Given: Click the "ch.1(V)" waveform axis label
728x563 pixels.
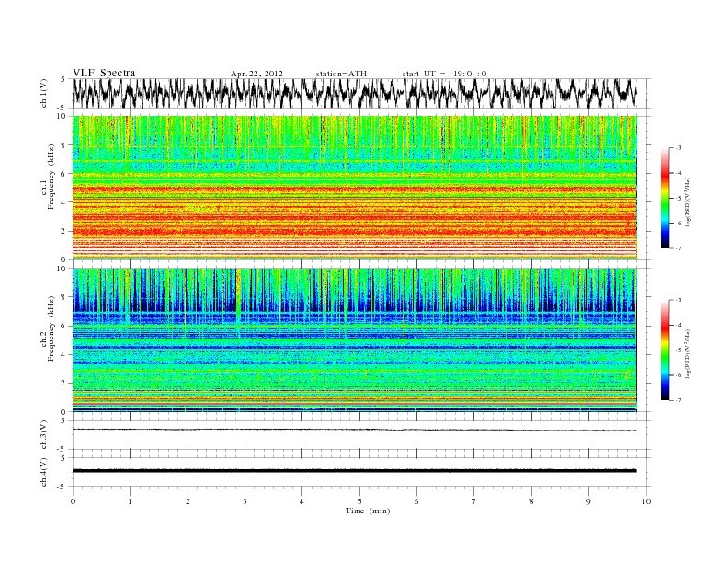Looking at the screenshot, I should pos(44,93).
